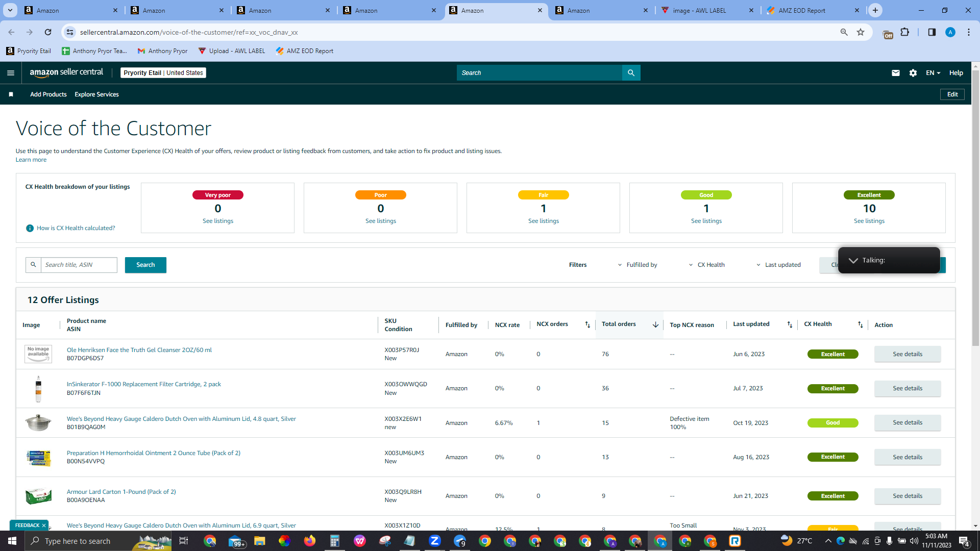Click the magnifier button in the top search bar
Image resolution: width=980 pixels, height=551 pixels.
click(x=631, y=73)
